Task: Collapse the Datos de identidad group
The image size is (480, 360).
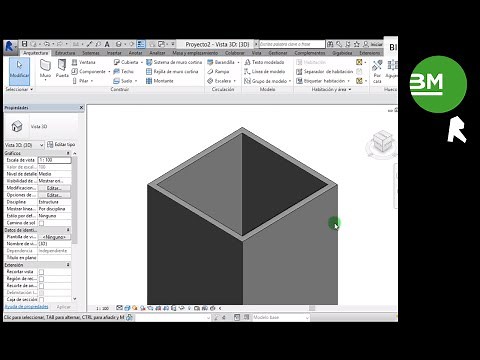Action: (68, 230)
